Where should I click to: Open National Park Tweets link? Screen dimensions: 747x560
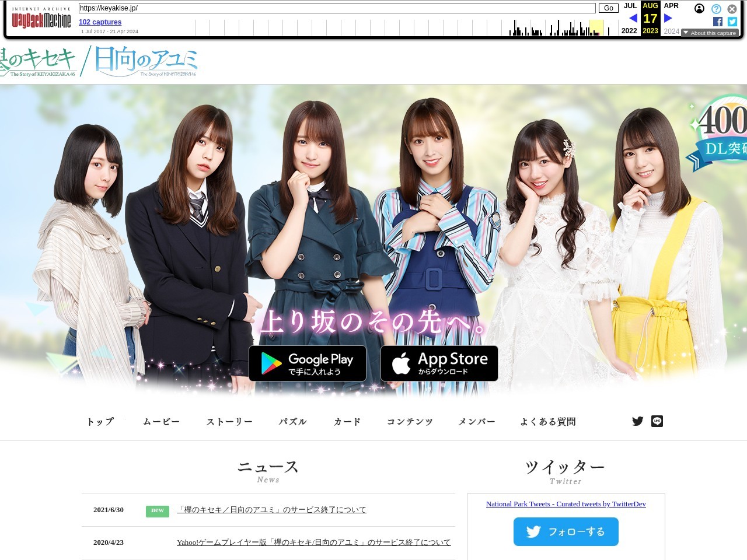coord(566,504)
